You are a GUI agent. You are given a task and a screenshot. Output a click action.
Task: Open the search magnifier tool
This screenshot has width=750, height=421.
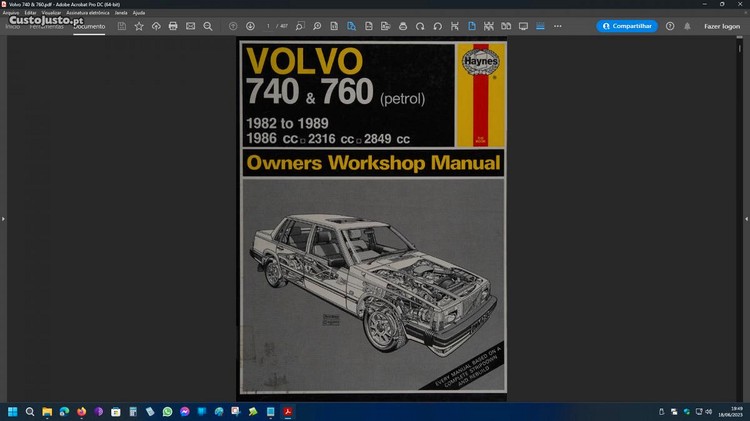point(208,26)
